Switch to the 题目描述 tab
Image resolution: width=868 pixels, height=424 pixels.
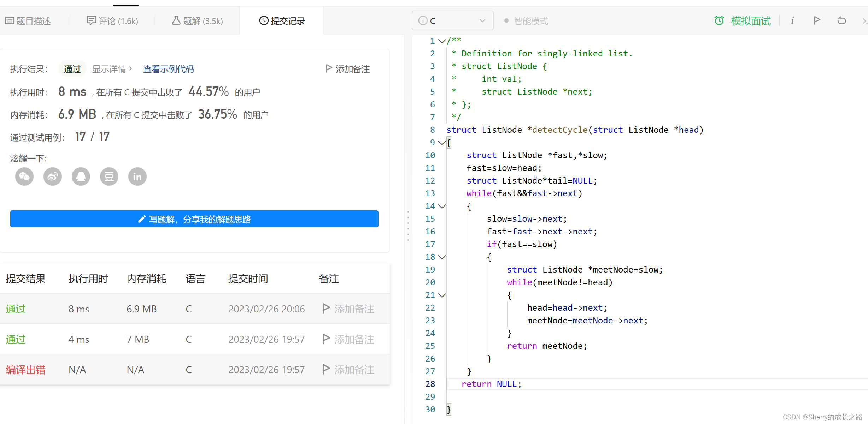click(x=28, y=21)
